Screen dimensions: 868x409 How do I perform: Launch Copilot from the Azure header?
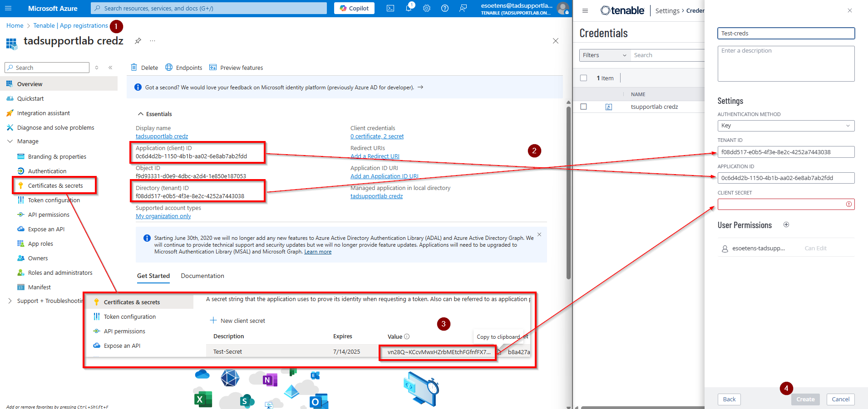click(x=354, y=8)
